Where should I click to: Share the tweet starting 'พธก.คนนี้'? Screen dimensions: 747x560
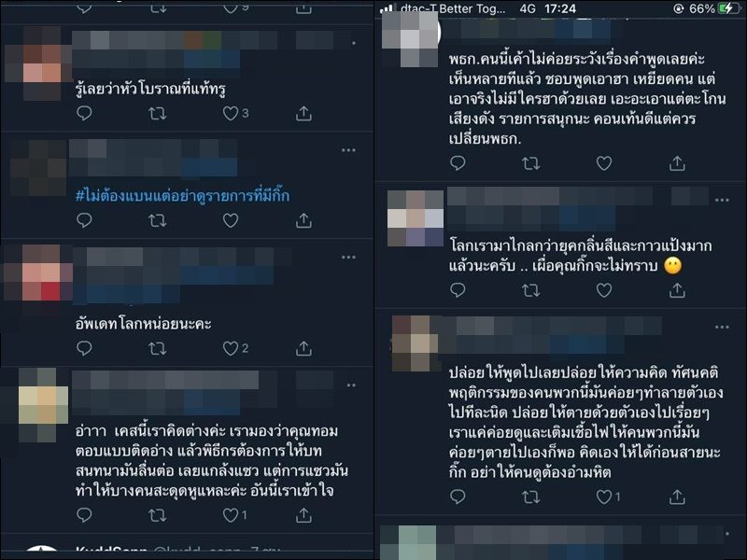(677, 163)
